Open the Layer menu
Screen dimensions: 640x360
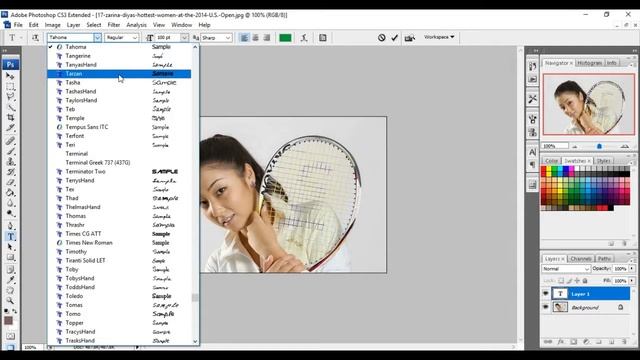[x=73, y=25]
